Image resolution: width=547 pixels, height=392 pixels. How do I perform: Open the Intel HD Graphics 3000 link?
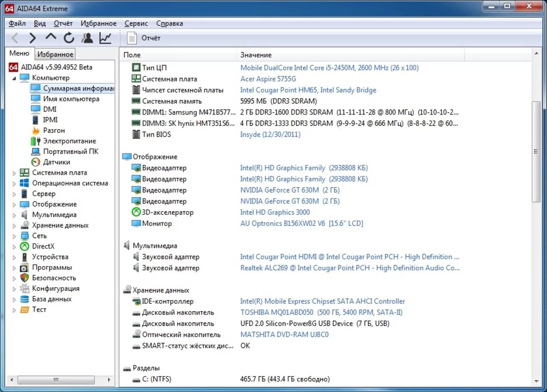[x=275, y=212]
